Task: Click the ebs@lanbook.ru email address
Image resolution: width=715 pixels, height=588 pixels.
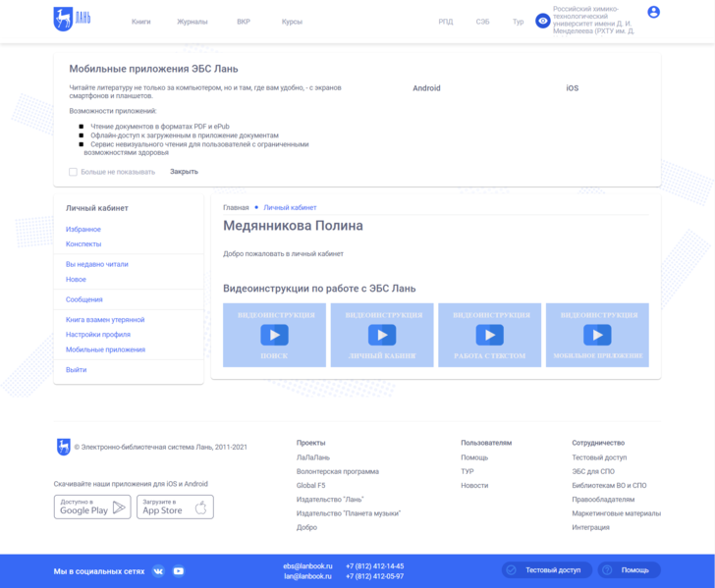Action: click(x=307, y=566)
